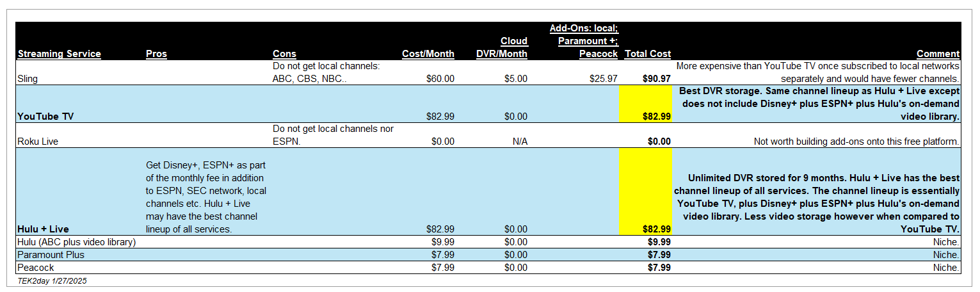Screen dimensions: 980x292
Task: Click Roku Live's N/A DVR cell
Action: [520, 142]
